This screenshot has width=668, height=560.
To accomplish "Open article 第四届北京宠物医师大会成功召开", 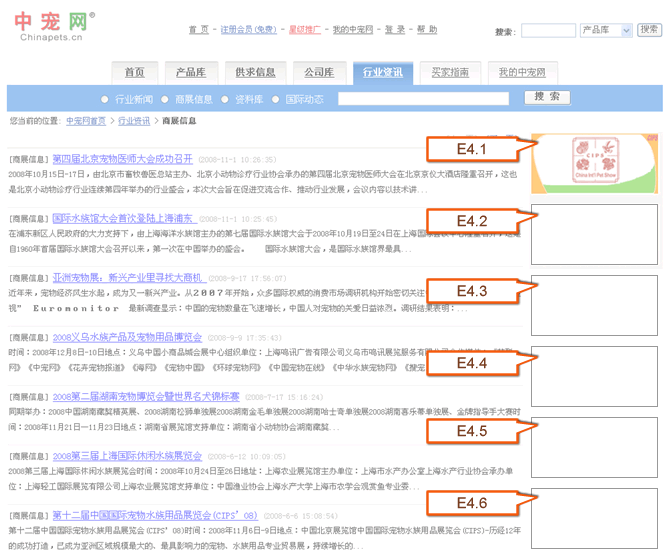I will click(122, 158).
